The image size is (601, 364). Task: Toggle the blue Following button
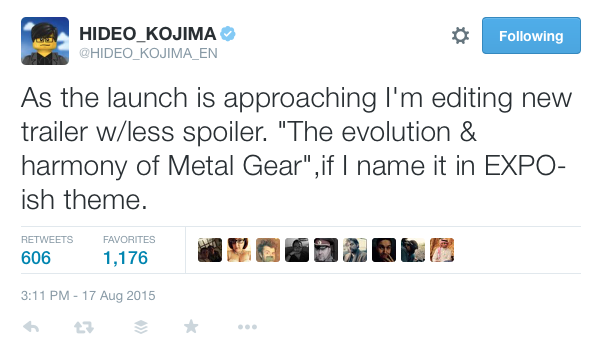(x=531, y=36)
